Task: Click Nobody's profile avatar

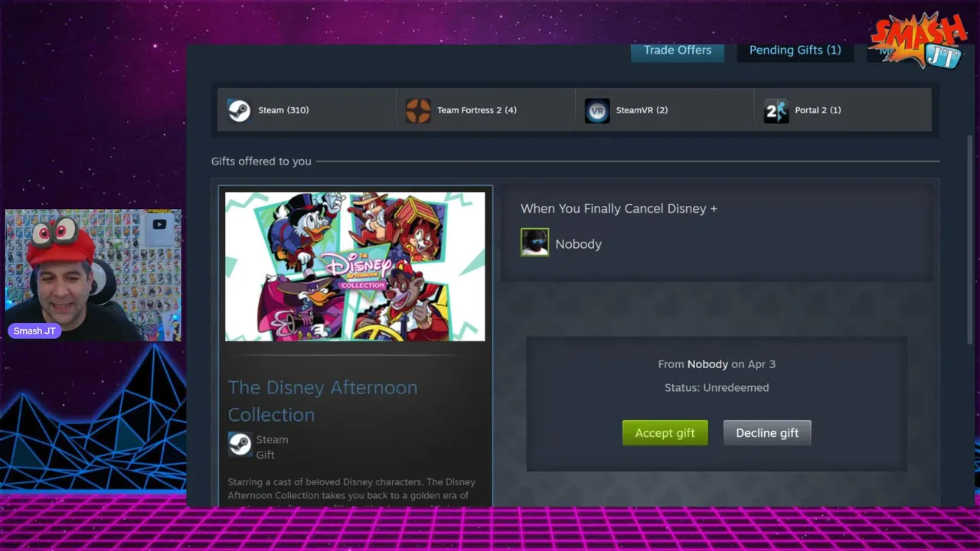Action: click(534, 242)
